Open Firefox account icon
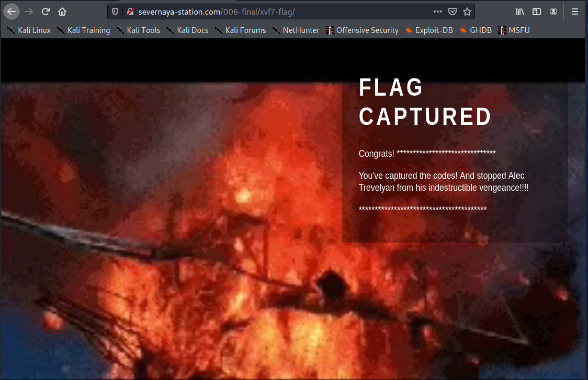 (553, 11)
